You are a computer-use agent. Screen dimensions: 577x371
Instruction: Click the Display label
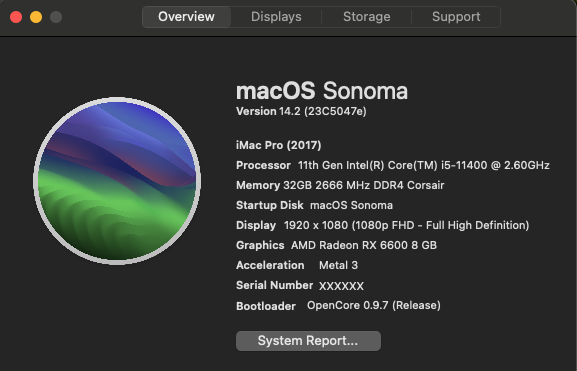256,225
